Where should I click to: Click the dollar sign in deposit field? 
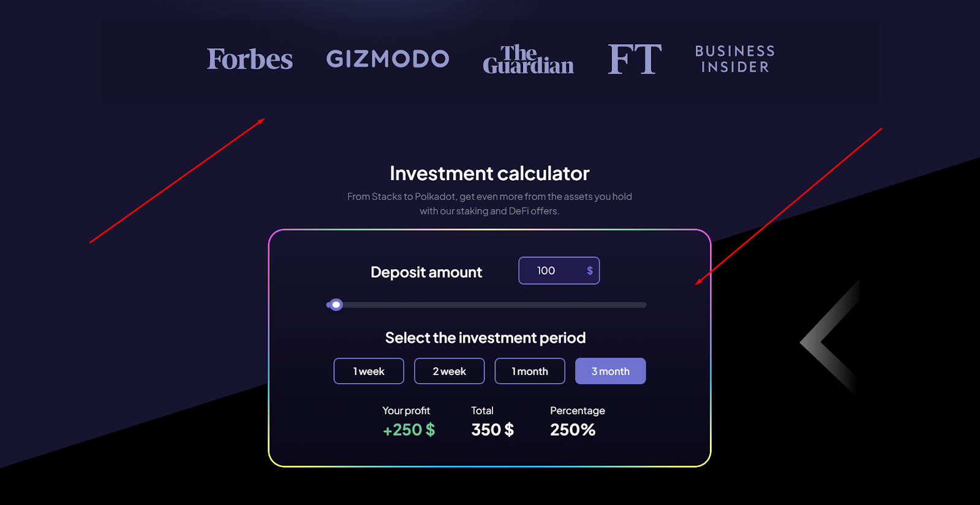click(x=590, y=271)
